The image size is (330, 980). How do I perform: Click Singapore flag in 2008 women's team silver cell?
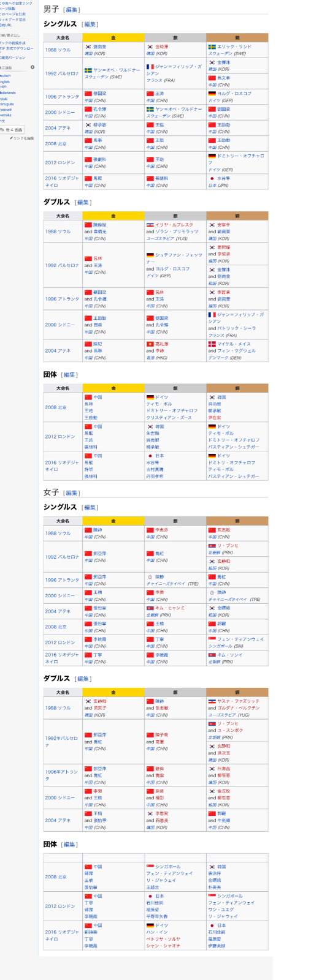150,867
